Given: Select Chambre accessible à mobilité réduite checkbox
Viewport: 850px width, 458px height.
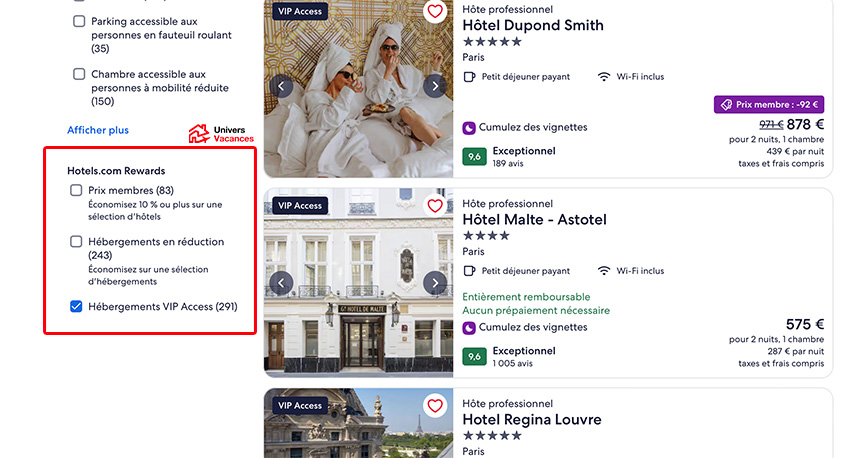Looking at the screenshot, I should pos(79,74).
